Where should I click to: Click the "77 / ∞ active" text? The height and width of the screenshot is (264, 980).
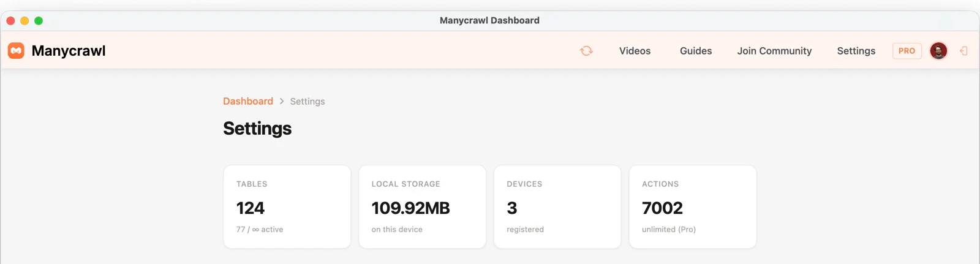pyautogui.click(x=260, y=229)
